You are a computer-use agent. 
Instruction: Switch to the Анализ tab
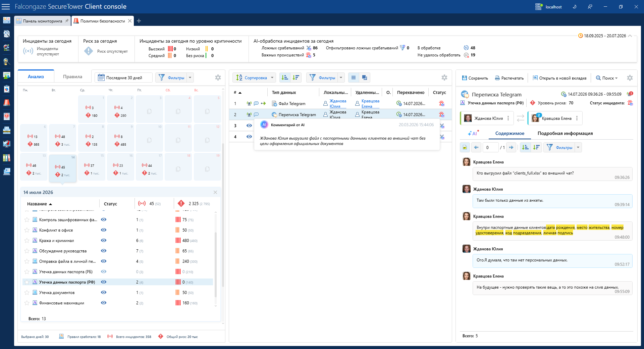[36, 77]
